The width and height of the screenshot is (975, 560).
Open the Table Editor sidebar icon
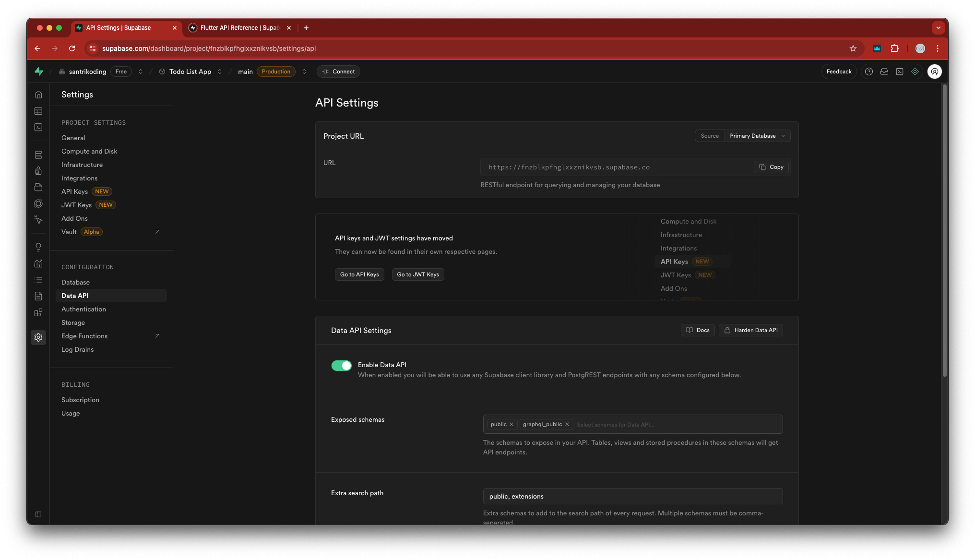38,111
